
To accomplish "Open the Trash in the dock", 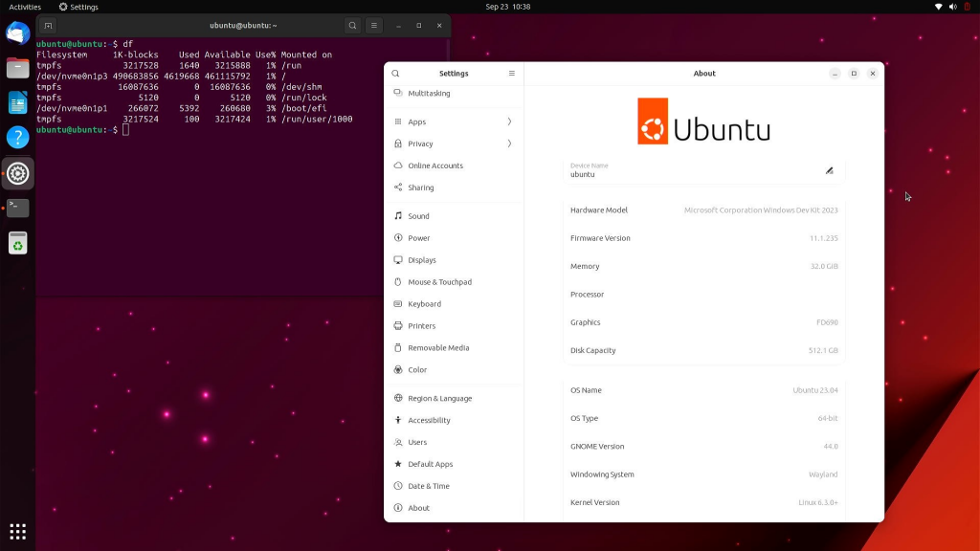I will 17,243.
